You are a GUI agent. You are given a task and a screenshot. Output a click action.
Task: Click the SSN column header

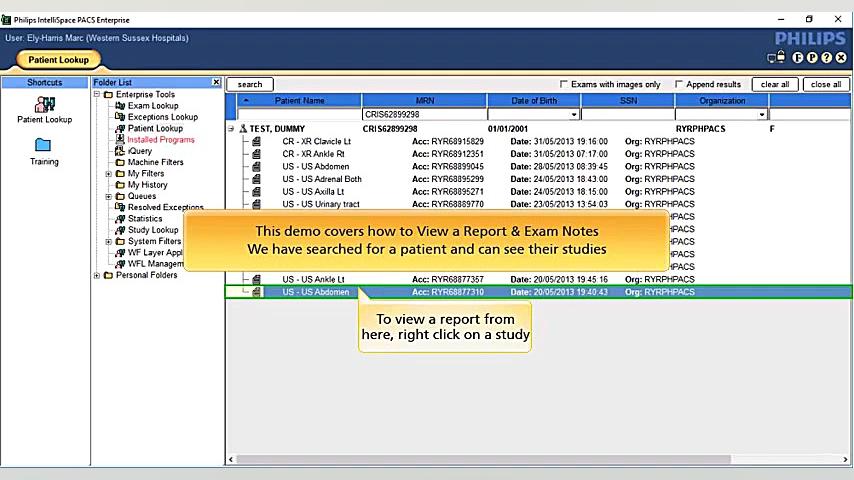(x=628, y=100)
